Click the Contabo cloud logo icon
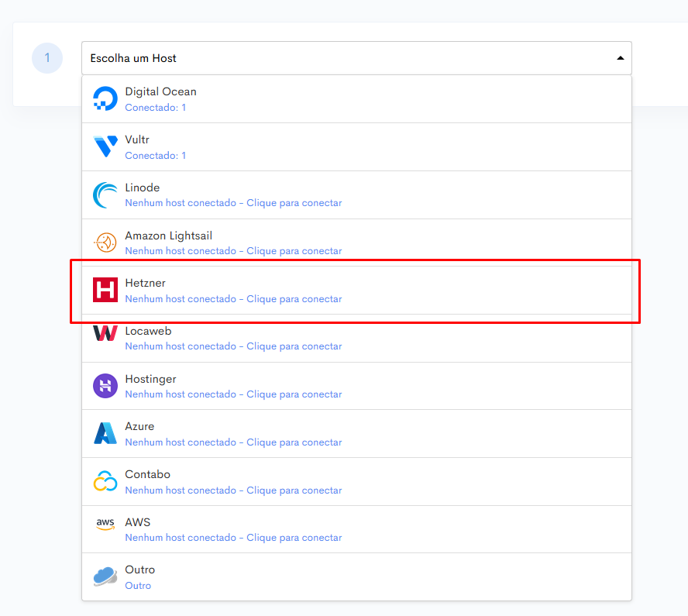The height and width of the screenshot is (616, 688). coord(105,481)
